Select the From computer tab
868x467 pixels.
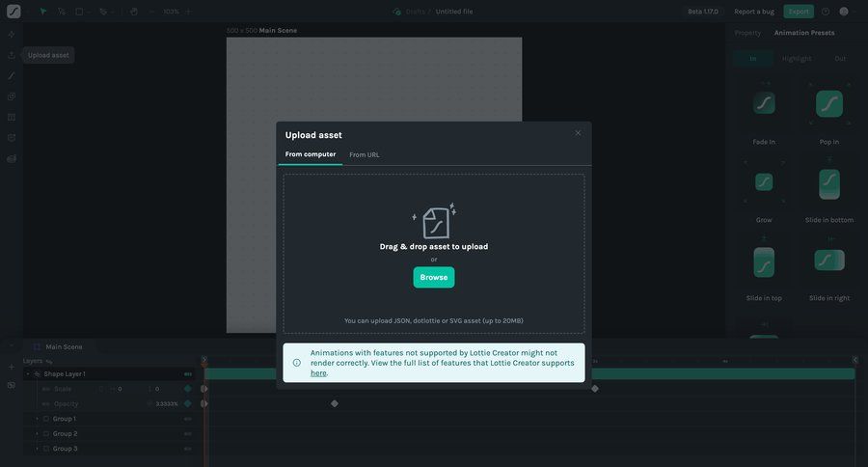coord(311,154)
